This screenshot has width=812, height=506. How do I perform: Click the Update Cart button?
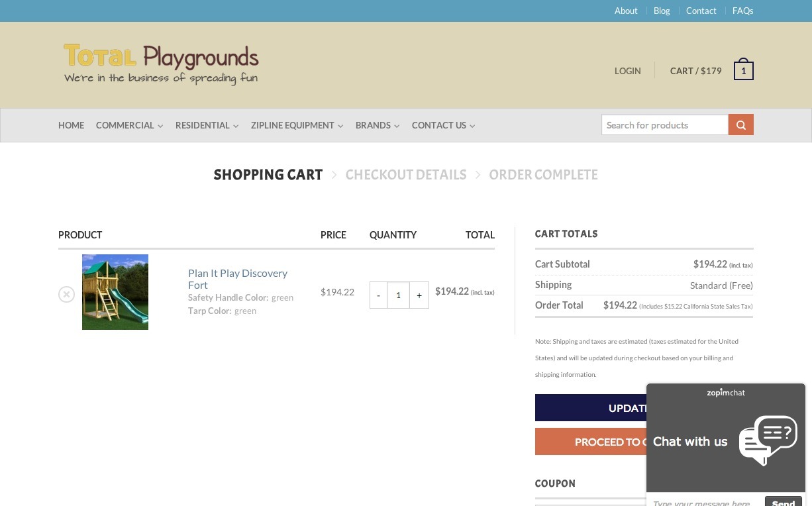[x=589, y=408]
